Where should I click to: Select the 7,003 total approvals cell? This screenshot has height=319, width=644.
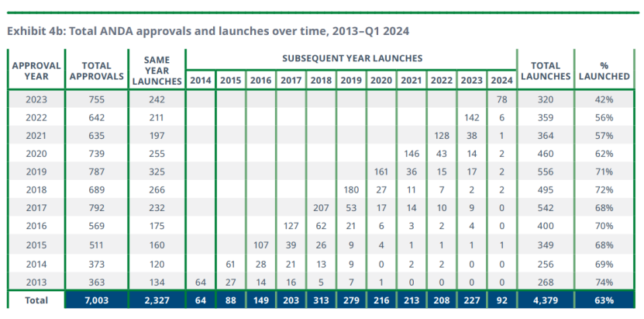tap(96, 300)
